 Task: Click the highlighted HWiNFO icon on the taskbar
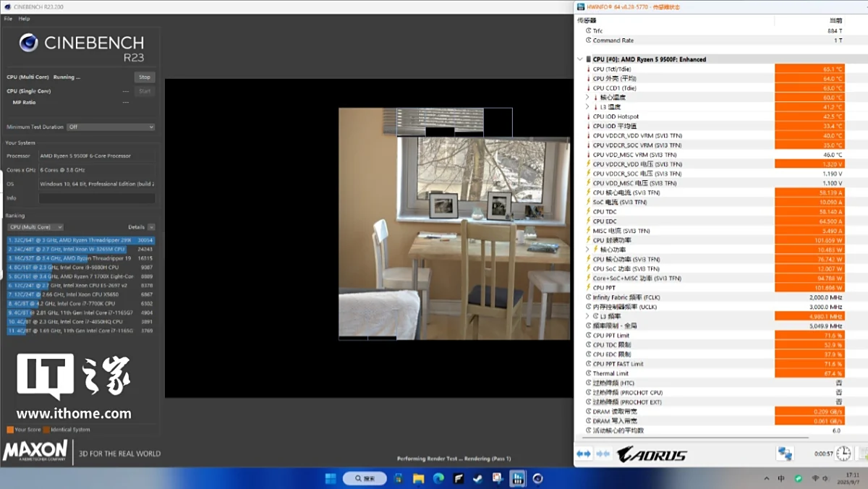click(517, 478)
